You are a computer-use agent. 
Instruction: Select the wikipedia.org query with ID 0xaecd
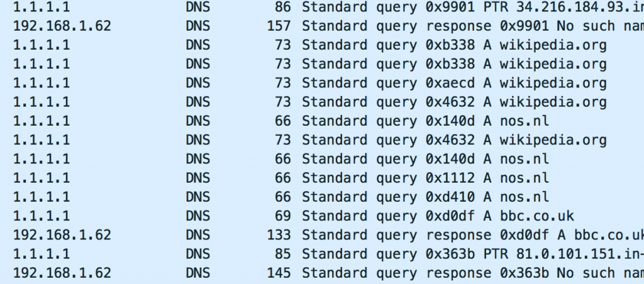(x=322, y=84)
